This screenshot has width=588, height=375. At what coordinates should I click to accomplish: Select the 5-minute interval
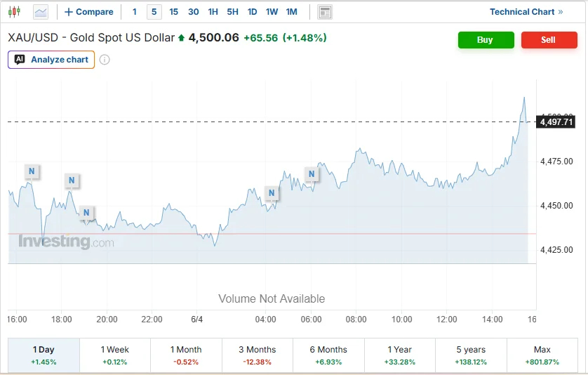(154, 12)
